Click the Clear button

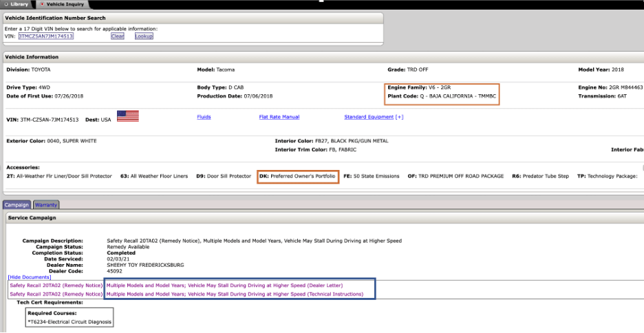point(118,36)
